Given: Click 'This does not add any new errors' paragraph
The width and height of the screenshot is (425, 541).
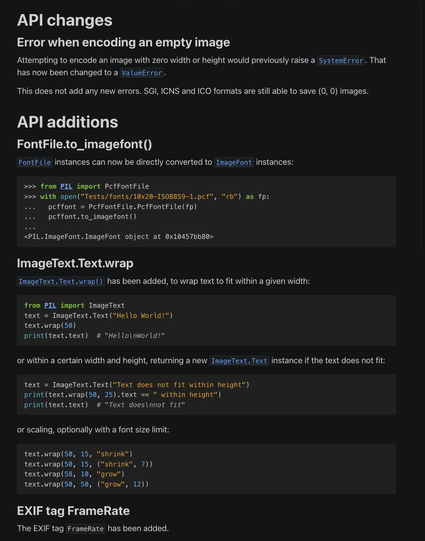Looking at the screenshot, I should [192, 91].
